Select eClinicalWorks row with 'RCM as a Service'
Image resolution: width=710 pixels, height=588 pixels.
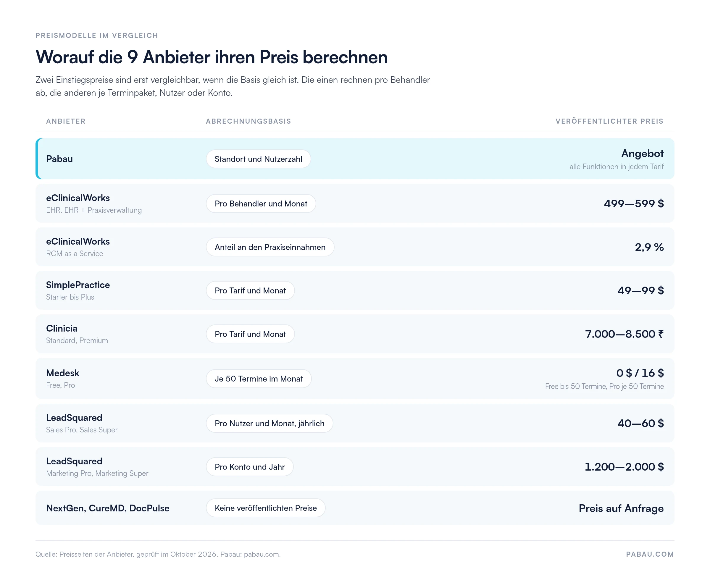tap(355, 247)
